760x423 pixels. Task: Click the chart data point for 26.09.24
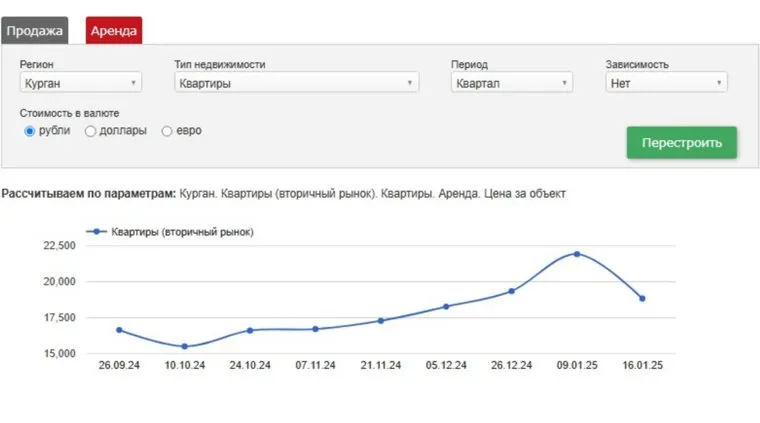click(x=119, y=330)
